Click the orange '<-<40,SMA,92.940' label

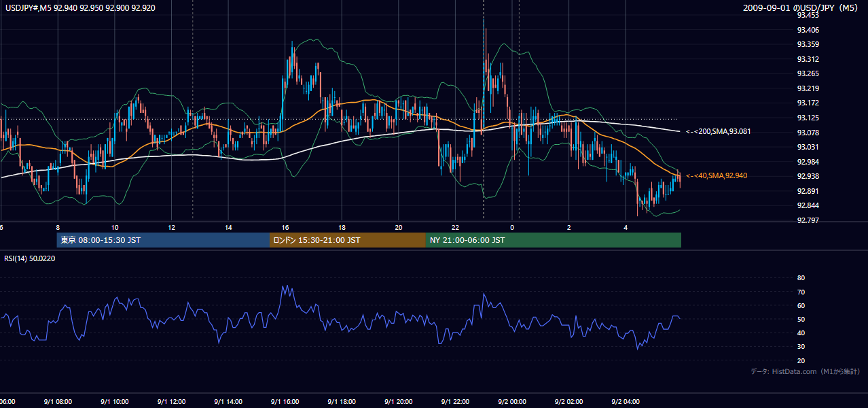point(717,175)
